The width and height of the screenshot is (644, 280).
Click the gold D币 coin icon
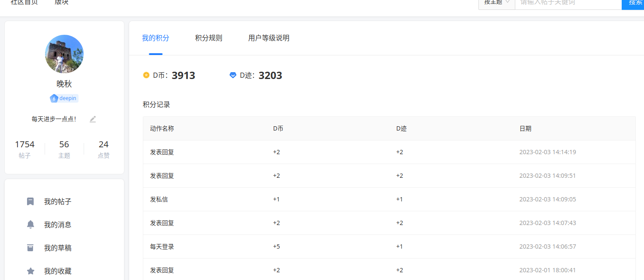pyautogui.click(x=146, y=76)
